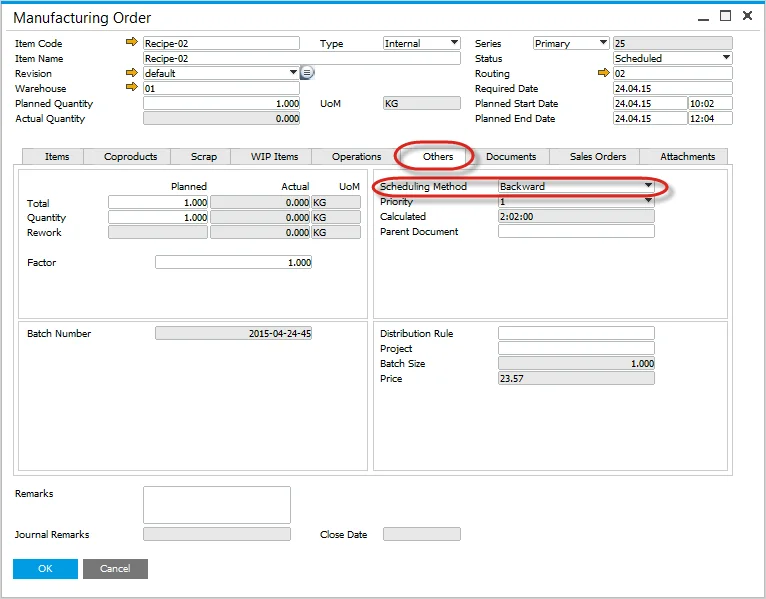Open the Priority dropdown
This screenshot has width=766, height=599.
point(648,201)
